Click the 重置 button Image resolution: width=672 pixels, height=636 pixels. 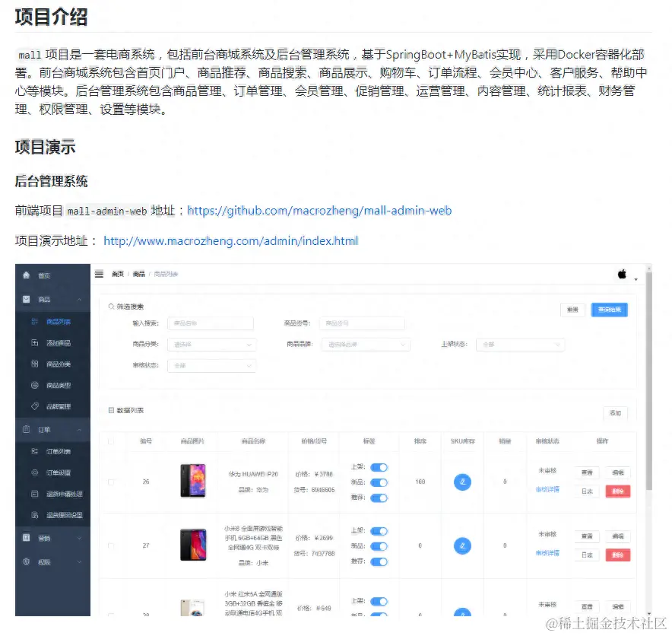click(572, 310)
